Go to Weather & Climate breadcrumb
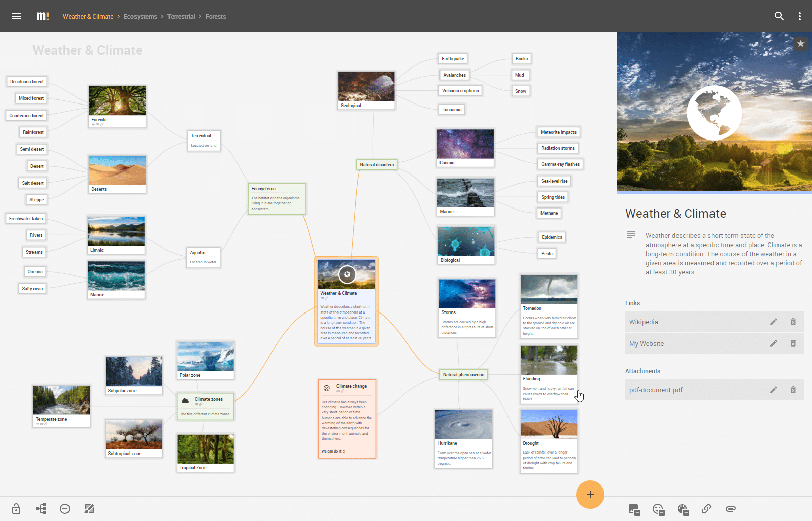The height and width of the screenshot is (521, 812). pos(88,16)
